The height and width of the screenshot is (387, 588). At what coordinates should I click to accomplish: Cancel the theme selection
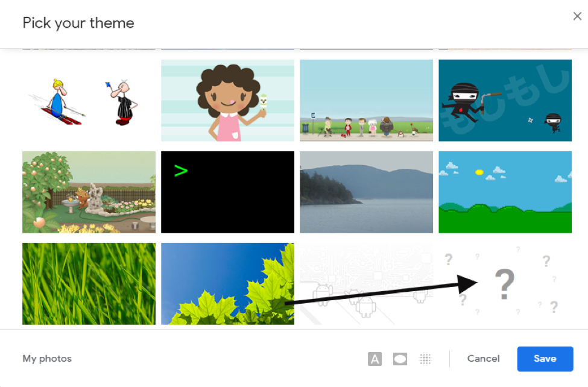tap(484, 359)
